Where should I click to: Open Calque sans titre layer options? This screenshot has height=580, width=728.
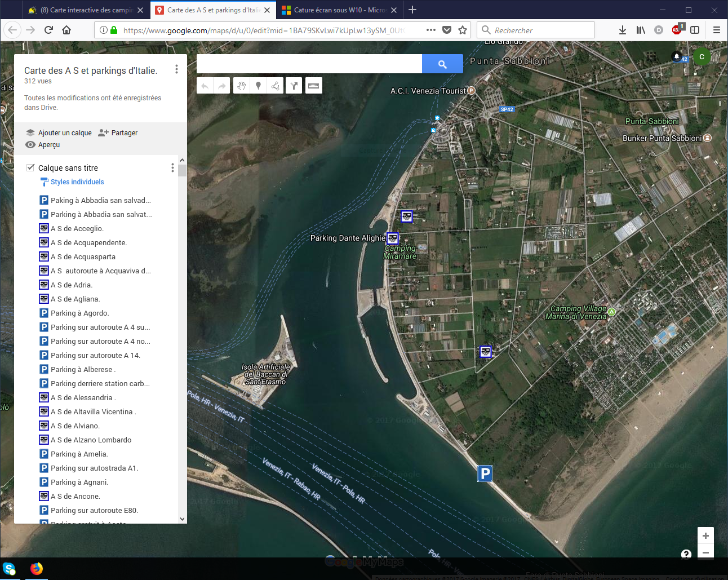(x=172, y=168)
